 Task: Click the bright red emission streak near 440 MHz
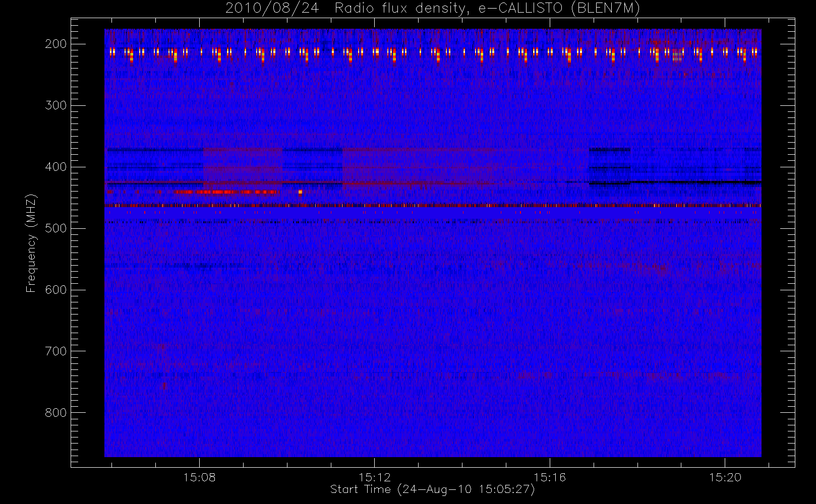[x=226, y=192]
